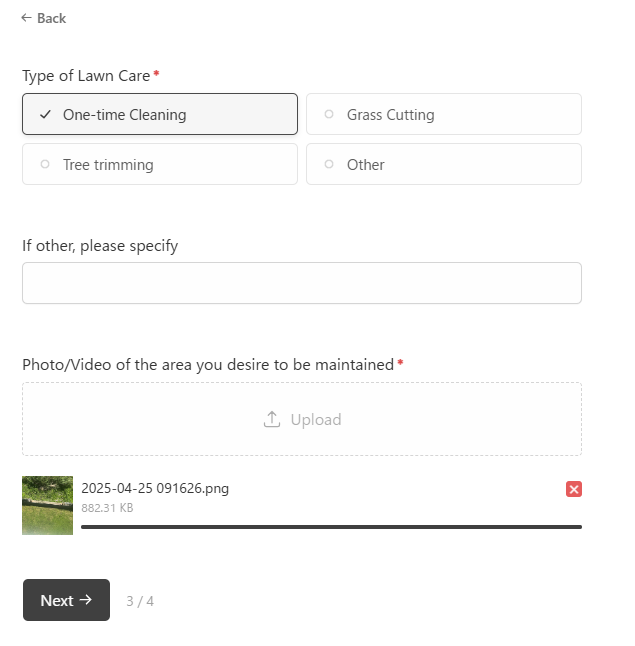Click the right arrow icon inside Next
Screen dimensions: 635x646
point(86,600)
